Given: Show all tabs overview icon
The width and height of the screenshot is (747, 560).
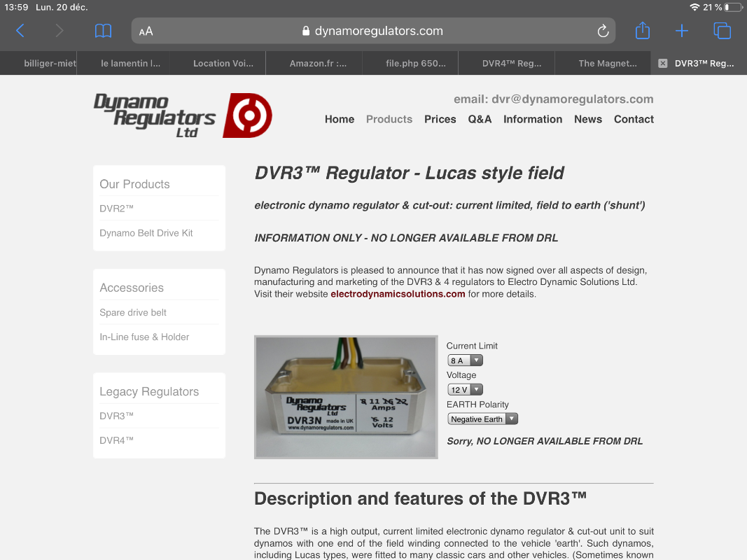Looking at the screenshot, I should click(x=722, y=31).
